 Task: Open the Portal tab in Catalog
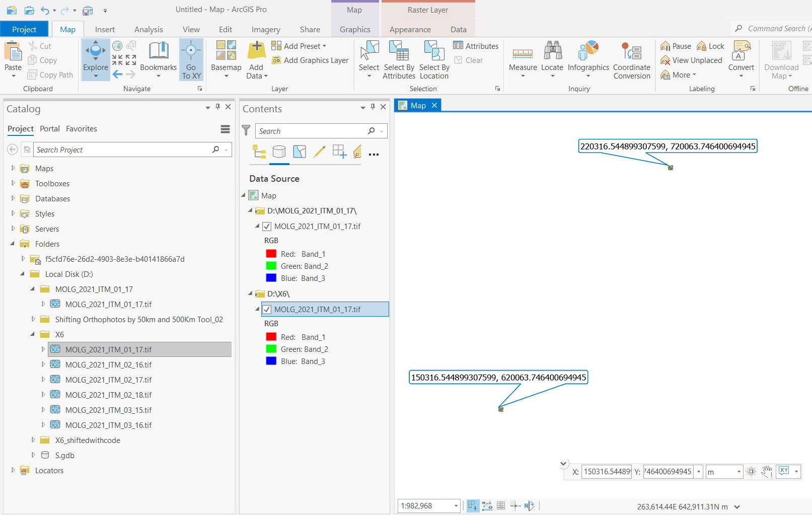click(x=49, y=128)
